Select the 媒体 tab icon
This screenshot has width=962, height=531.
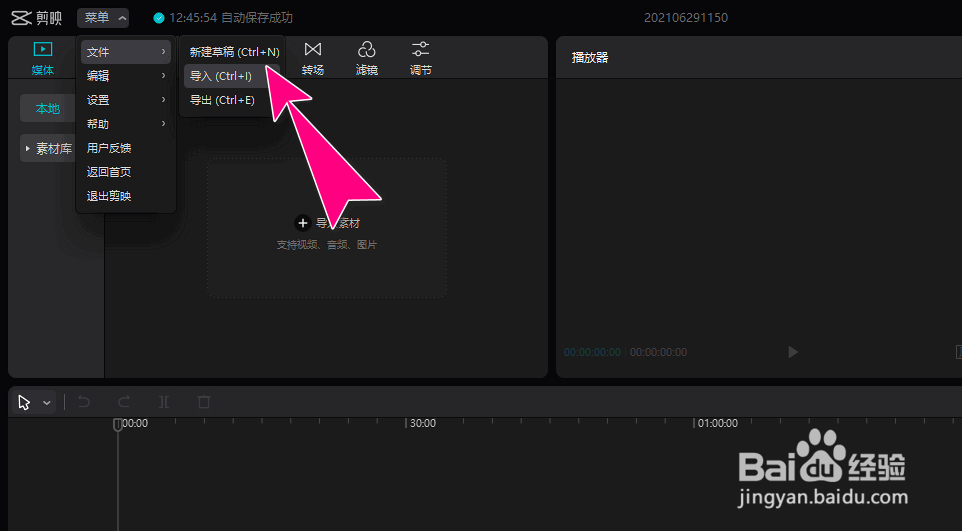(x=42, y=49)
